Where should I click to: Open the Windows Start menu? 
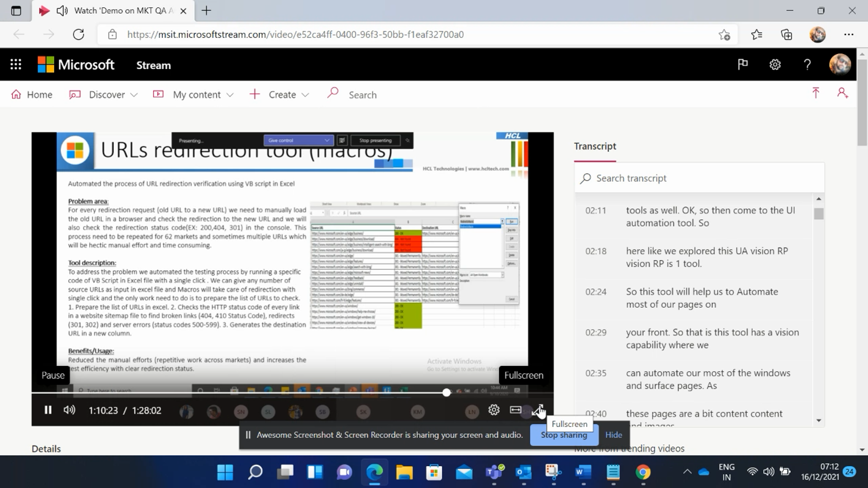(x=225, y=472)
